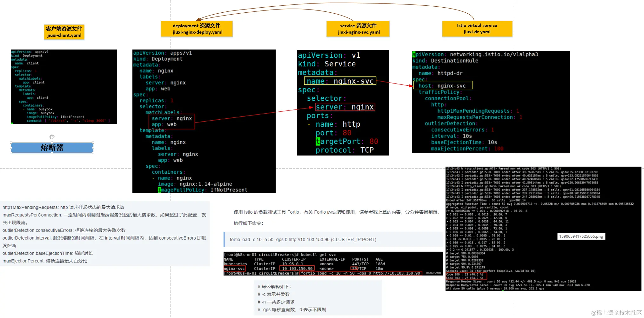Screen dimensions: 644x318
Task: Click the maxEjectionPercent explanation line
Action: click(x=45, y=261)
